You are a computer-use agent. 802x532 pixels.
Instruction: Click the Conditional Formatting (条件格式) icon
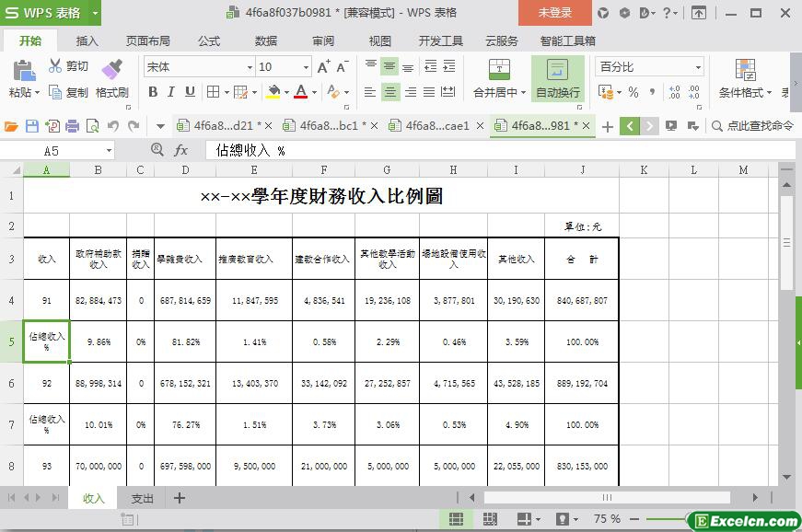coord(745,70)
